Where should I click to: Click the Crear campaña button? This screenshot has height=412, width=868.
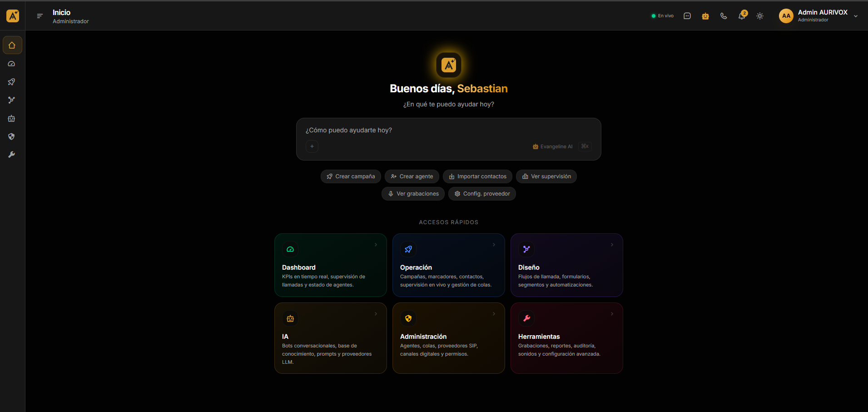[351, 176]
